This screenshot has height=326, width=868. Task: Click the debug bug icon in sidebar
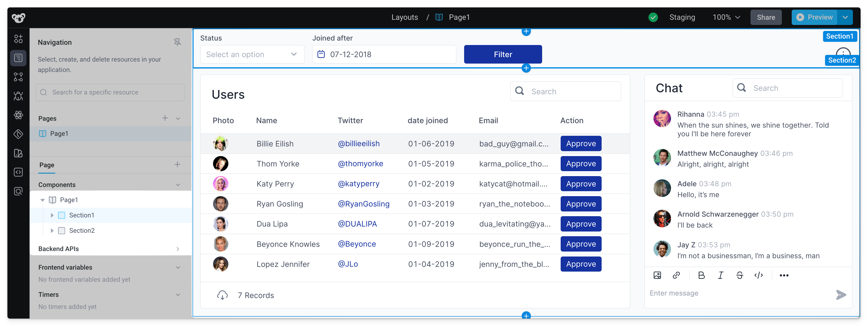point(18,96)
